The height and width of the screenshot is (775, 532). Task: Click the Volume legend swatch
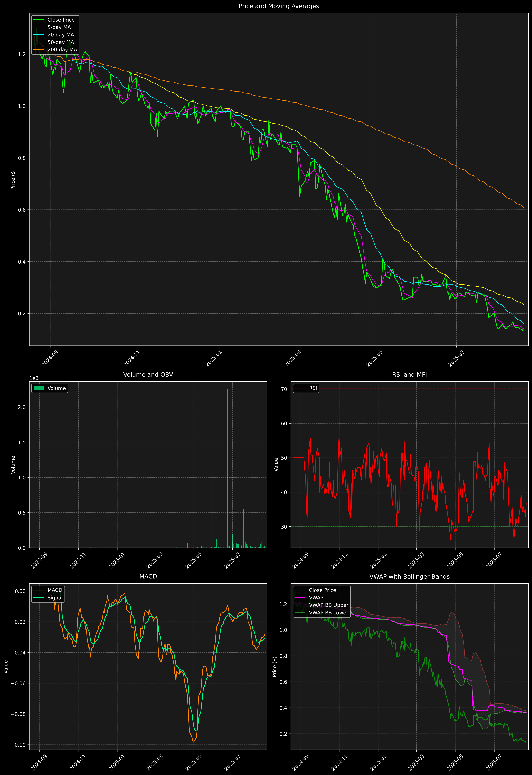click(x=39, y=388)
